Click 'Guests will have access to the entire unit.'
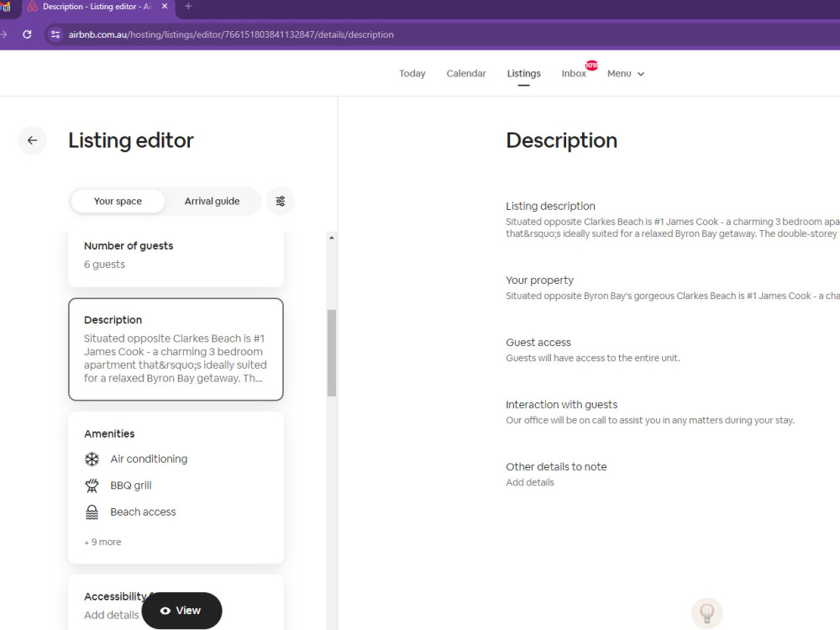The width and height of the screenshot is (840, 630). click(592, 358)
